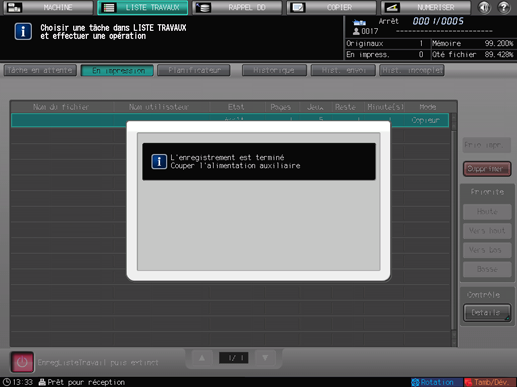Click the Pages column header

click(x=281, y=107)
